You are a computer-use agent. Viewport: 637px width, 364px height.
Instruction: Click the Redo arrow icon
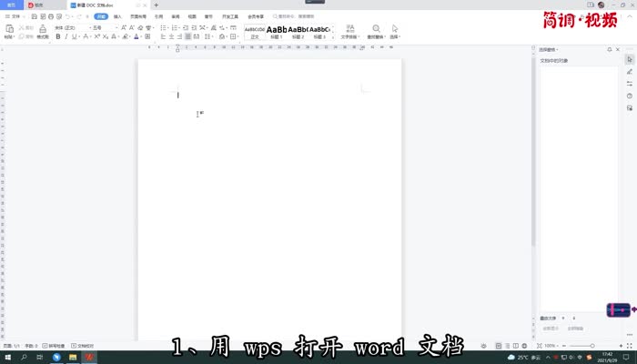79,16
